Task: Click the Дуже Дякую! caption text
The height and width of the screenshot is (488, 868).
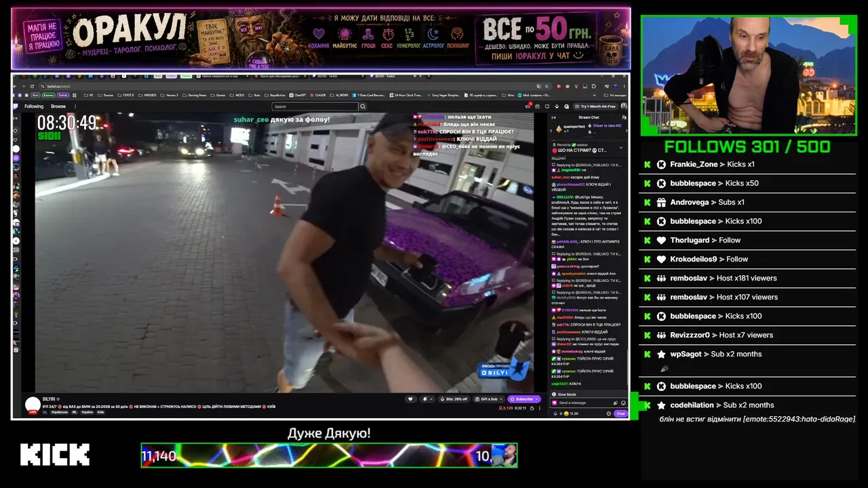Action: coord(329,433)
